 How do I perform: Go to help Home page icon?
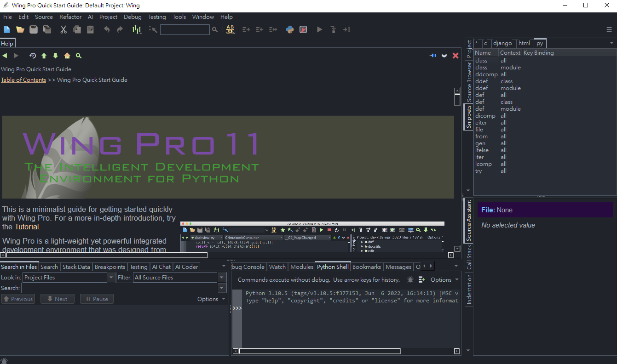67,56
